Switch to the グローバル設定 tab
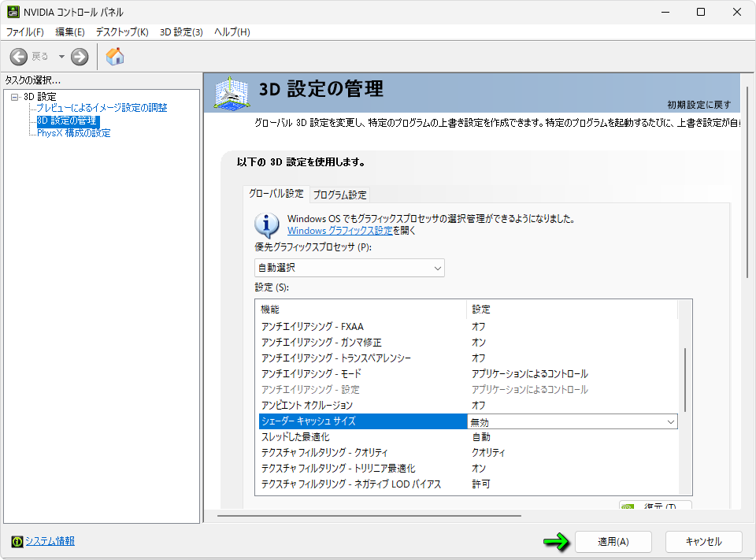Viewport: 756px width, 560px height. coord(276,194)
